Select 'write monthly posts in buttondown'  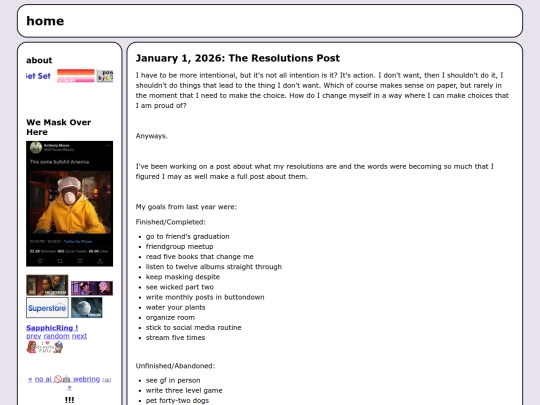point(205,297)
